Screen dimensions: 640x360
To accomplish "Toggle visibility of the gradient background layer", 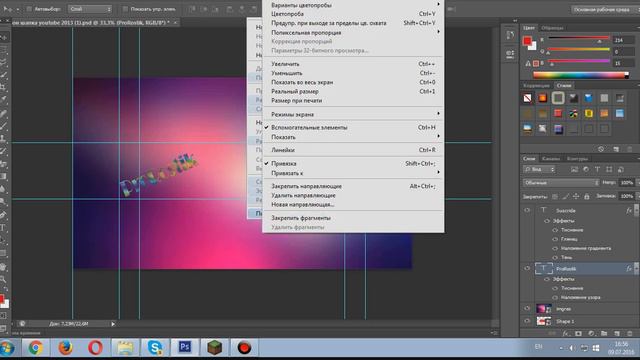I will pos(527,309).
